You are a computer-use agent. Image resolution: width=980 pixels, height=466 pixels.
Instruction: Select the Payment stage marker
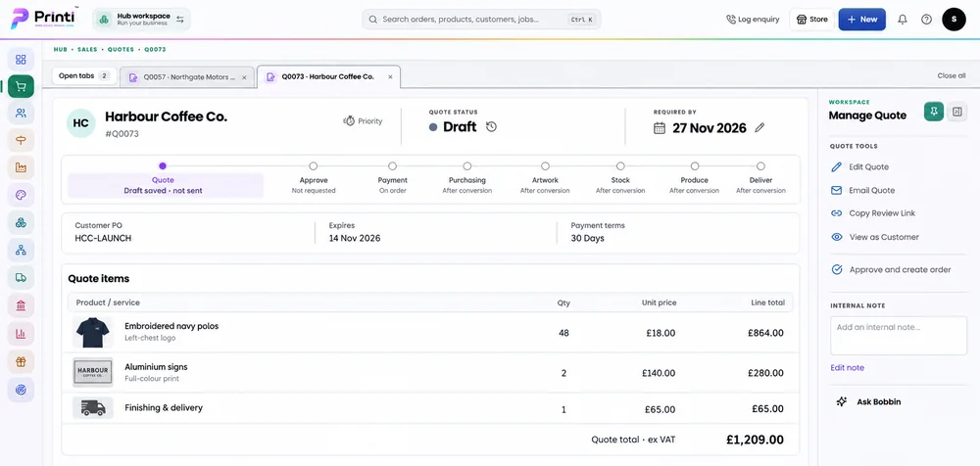393,166
